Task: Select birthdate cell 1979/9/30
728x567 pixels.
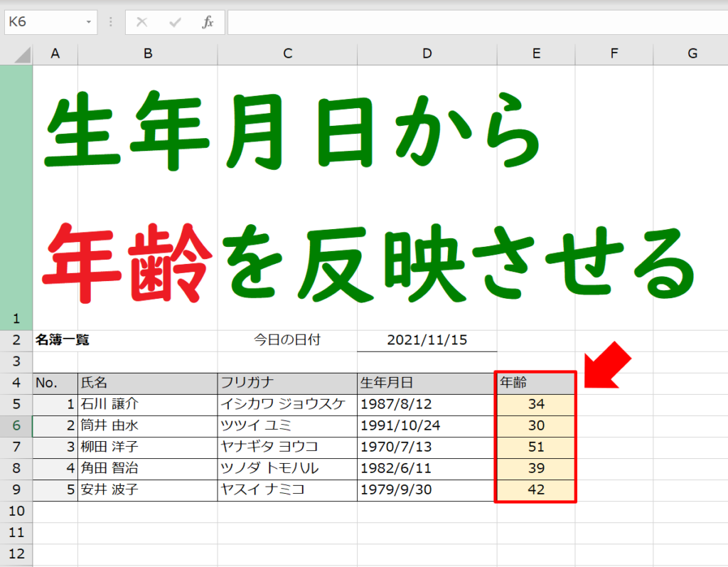Action: pos(427,490)
